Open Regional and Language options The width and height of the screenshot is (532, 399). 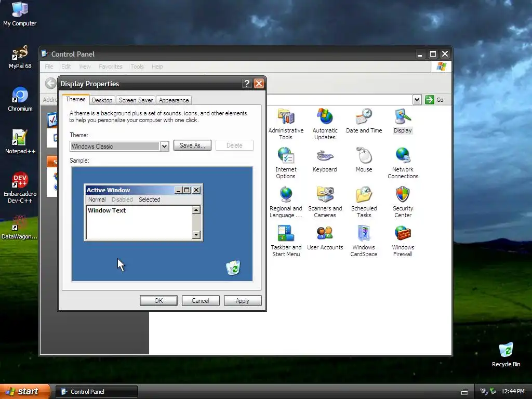286,202
